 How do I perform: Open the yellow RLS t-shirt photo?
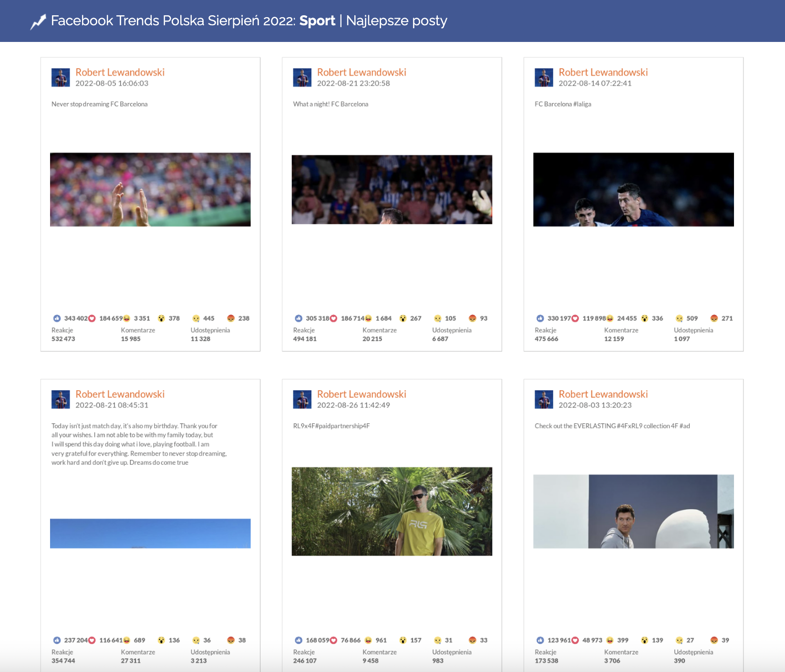point(392,511)
